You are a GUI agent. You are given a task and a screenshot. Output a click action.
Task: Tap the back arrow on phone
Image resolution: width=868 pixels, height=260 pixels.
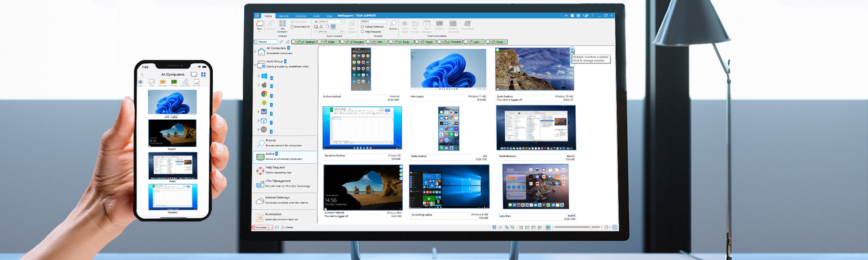point(142,74)
